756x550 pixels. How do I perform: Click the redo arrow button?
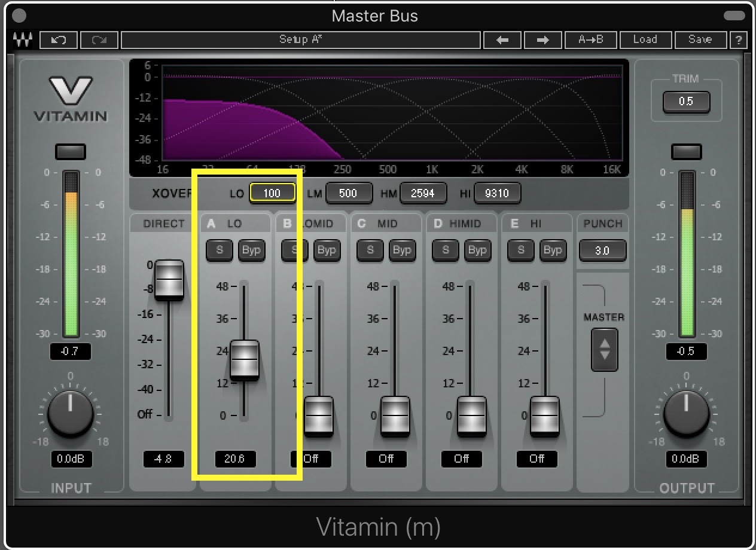click(x=99, y=40)
